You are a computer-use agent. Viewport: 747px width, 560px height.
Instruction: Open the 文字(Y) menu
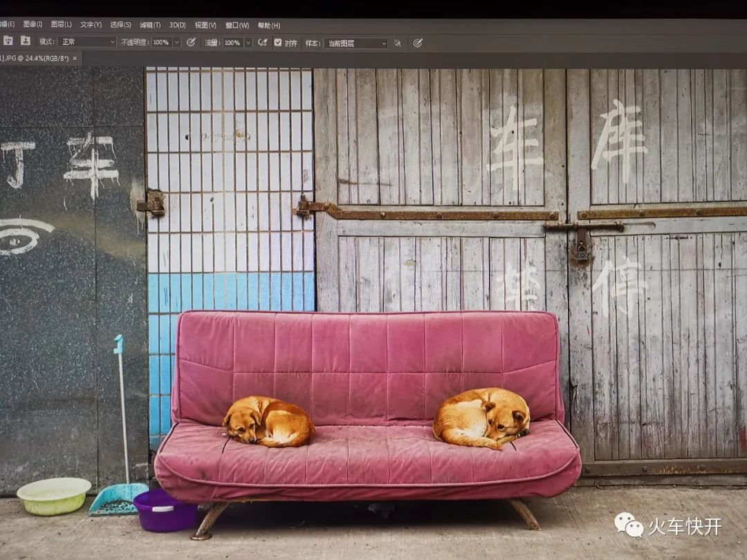(91, 24)
